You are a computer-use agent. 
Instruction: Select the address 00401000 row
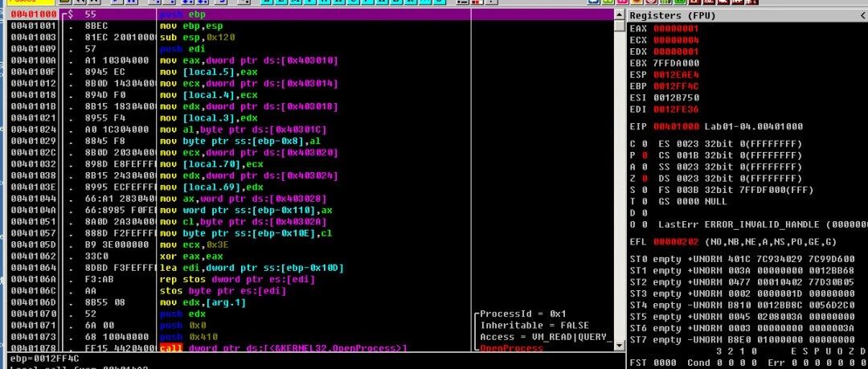tap(312, 14)
